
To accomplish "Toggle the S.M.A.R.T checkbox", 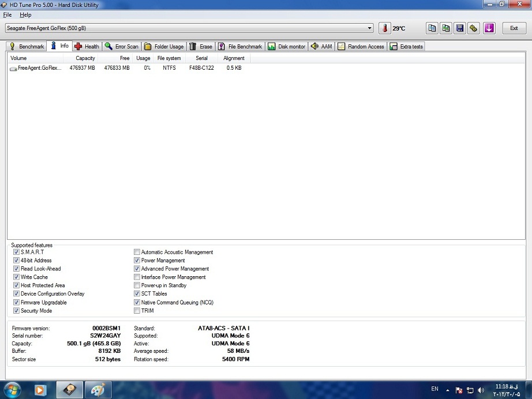I will (x=16, y=252).
